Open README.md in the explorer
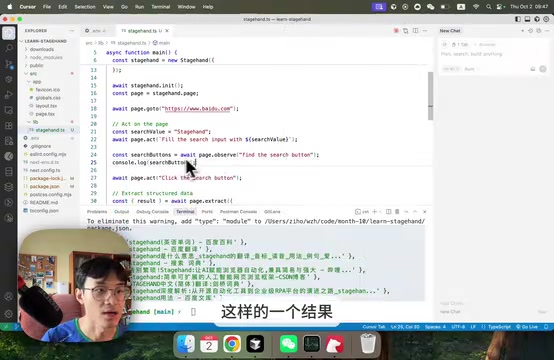The image size is (554, 360). click(x=44, y=202)
